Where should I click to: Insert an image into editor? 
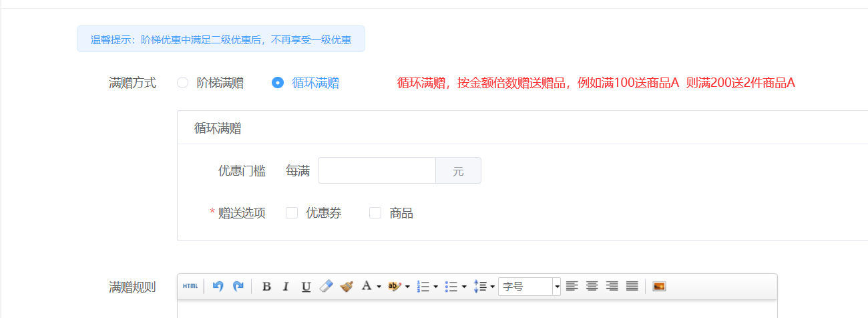tap(659, 287)
